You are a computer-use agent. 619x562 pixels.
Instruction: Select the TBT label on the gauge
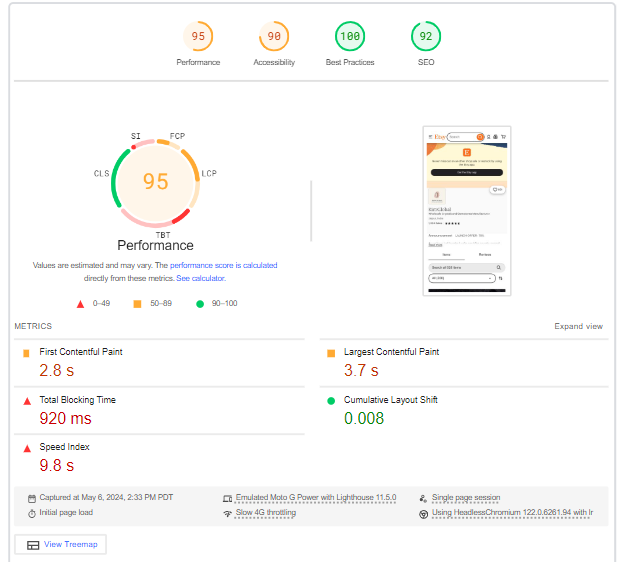coord(163,235)
